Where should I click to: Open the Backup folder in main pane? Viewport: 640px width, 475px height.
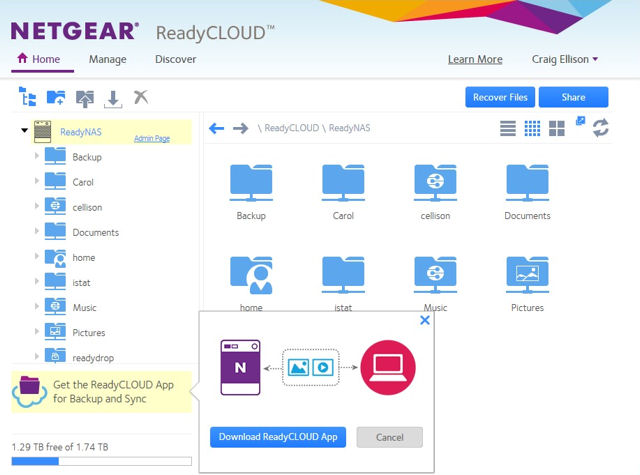pyautogui.click(x=251, y=184)
